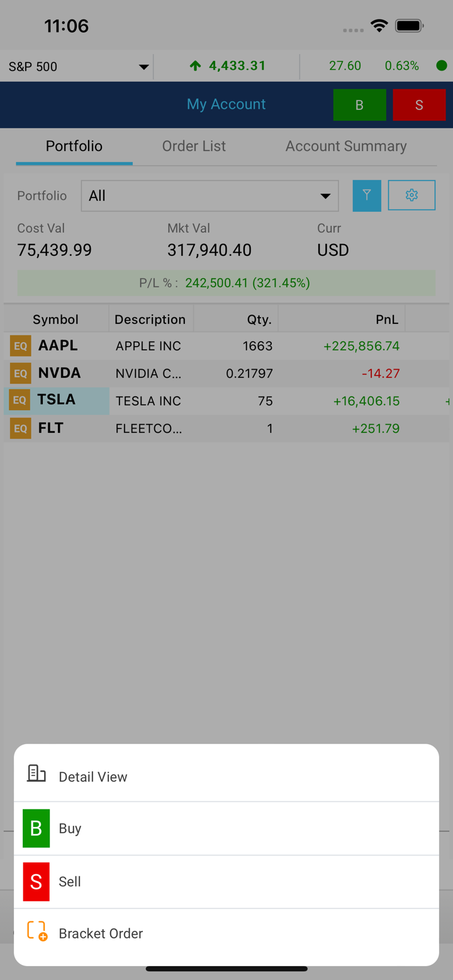Tap the filter funnel icon

(x=367, y=196)
